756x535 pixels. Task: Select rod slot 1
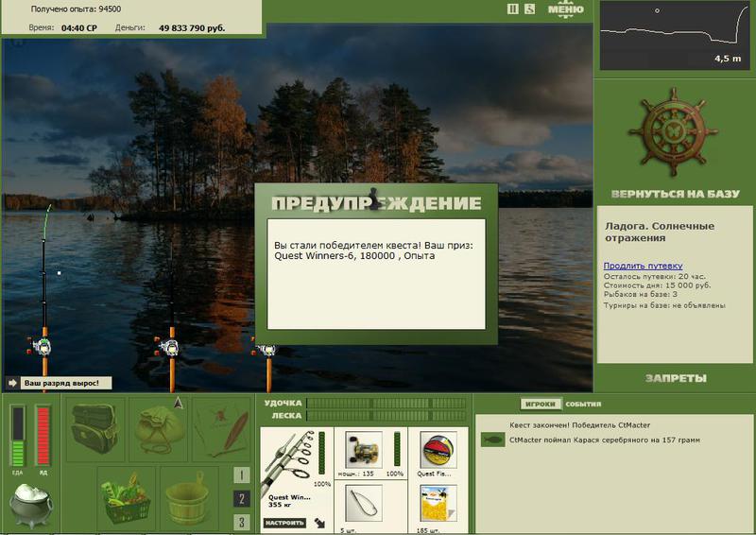pos(242,475)
